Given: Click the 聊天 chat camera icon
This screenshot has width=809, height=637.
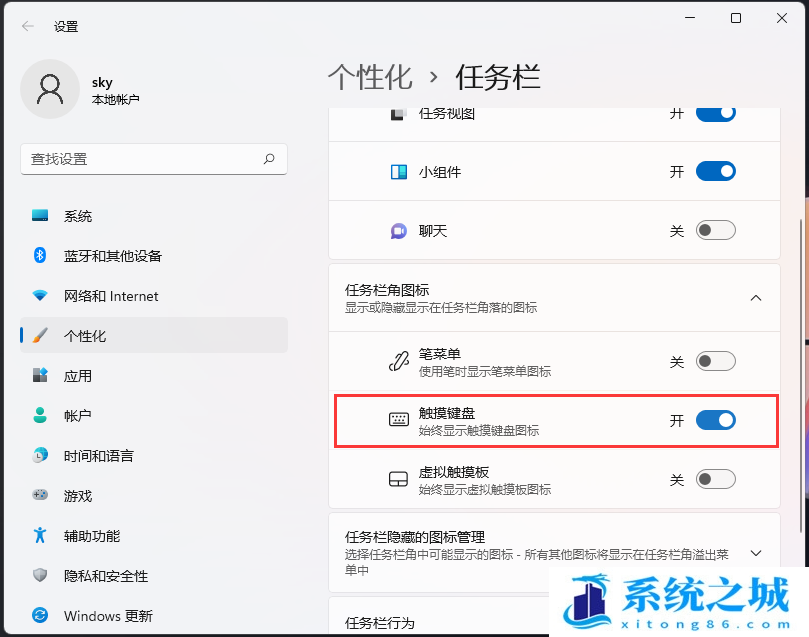Looking at the screenshot, I should pos(398,231).
